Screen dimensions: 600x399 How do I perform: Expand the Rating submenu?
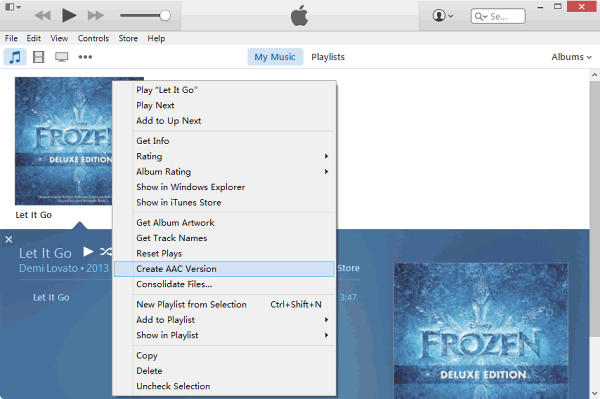click(x=224, y=156)
